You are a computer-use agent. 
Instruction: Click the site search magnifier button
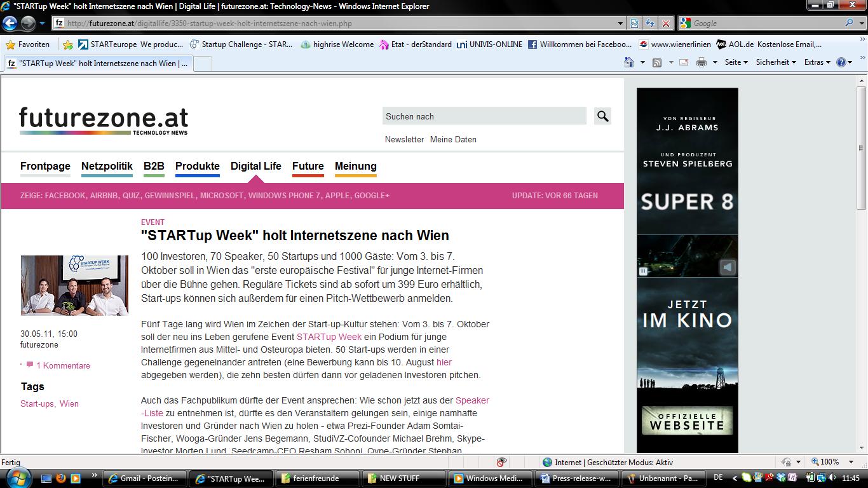pyautogui.click(x=602, y=116)
